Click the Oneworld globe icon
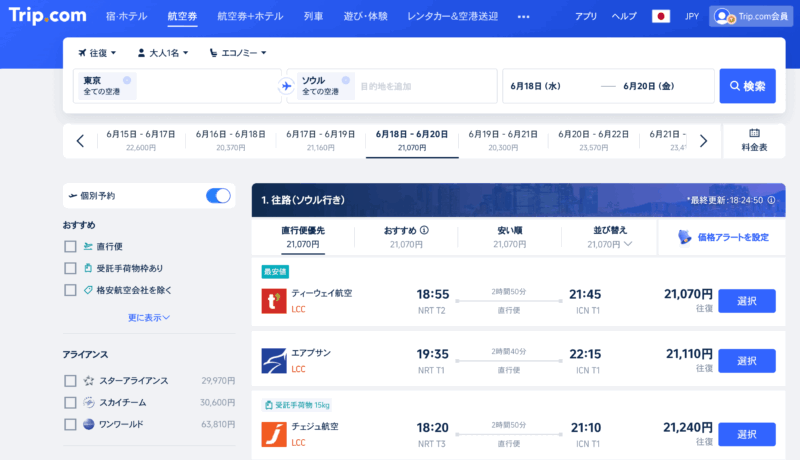 pyautogui.click(x=89, y=424)
